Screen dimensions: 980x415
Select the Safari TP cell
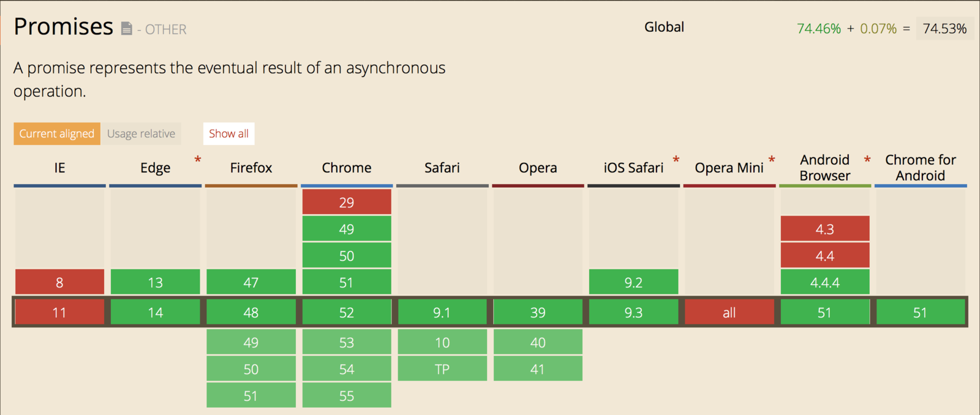(442, 369)
